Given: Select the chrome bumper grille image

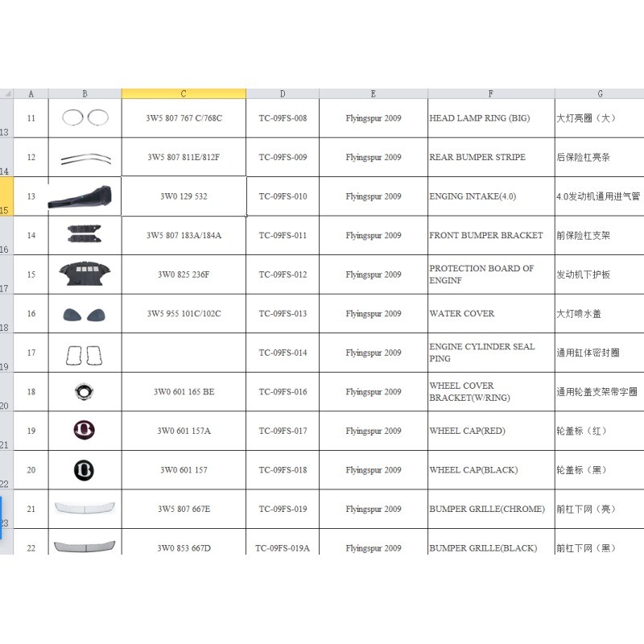Looking at the screenshot, I should pyautogui.click(x=85, y=507).
